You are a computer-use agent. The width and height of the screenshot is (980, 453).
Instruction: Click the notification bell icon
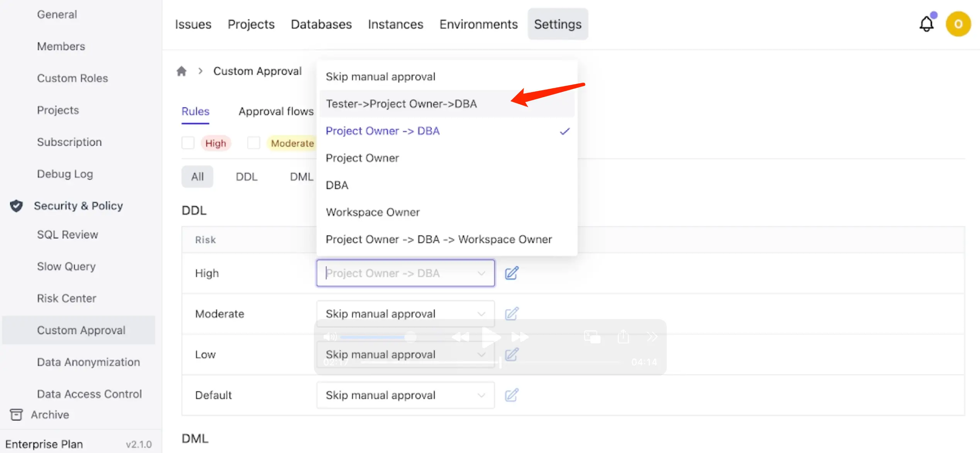926,24
